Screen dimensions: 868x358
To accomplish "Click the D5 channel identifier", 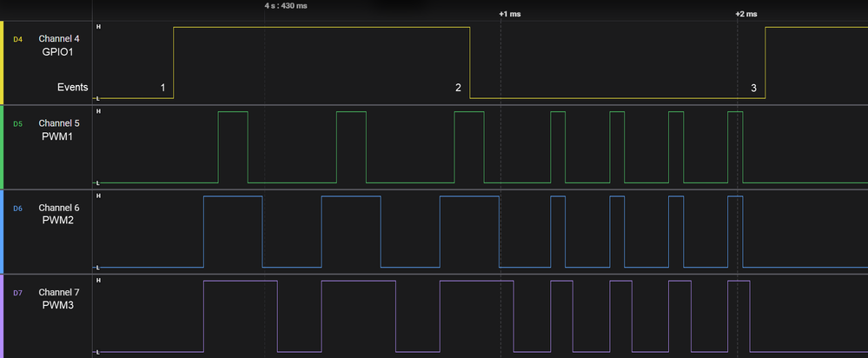I will point(17,124).
